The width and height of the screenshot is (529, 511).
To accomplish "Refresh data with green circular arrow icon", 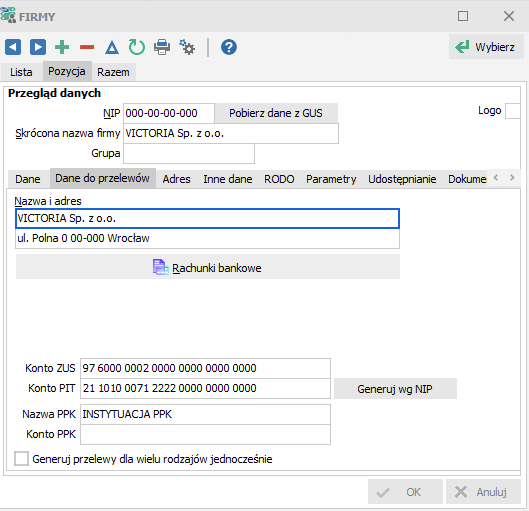I will pos(136,47).
